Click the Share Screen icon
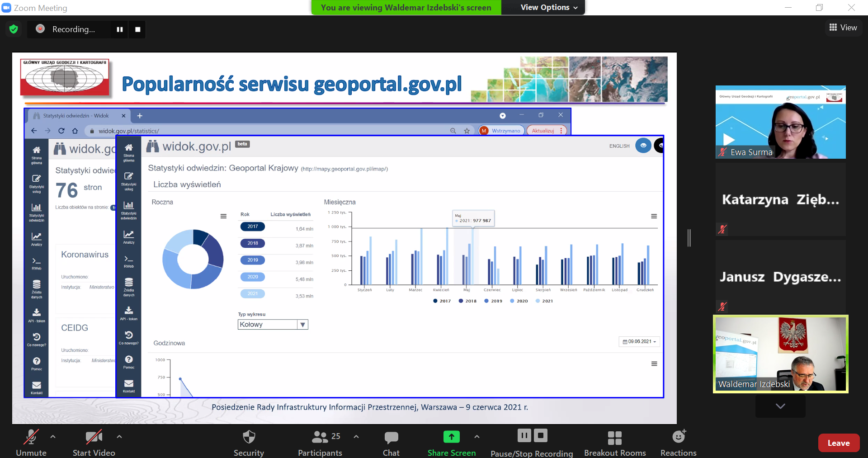Viewport: 868px width, 458px height. (451, 437)
